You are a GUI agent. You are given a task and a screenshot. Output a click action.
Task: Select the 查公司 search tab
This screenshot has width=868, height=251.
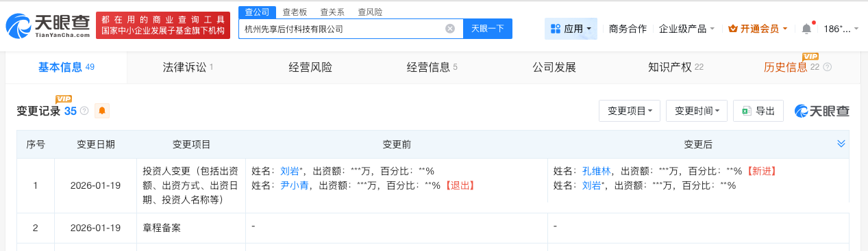258,12
